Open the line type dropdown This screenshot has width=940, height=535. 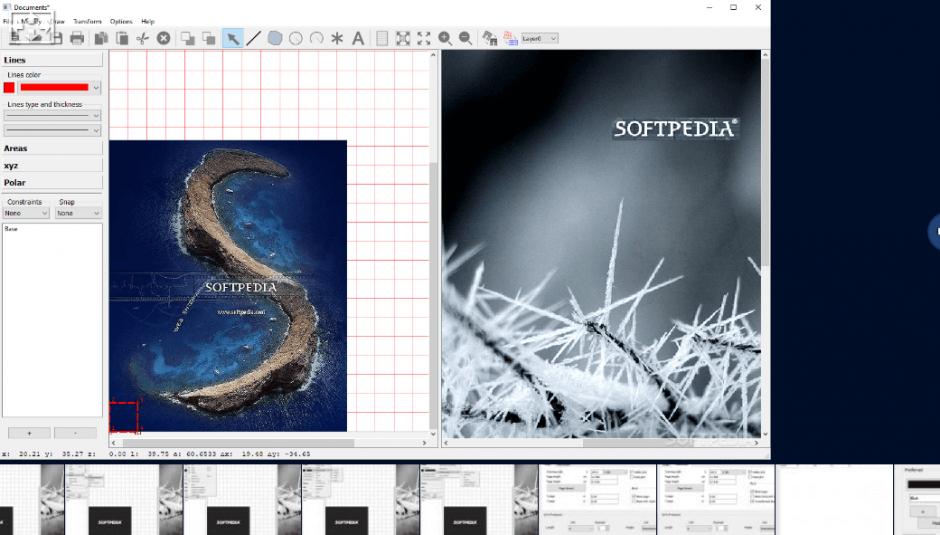tap(52, 116)
